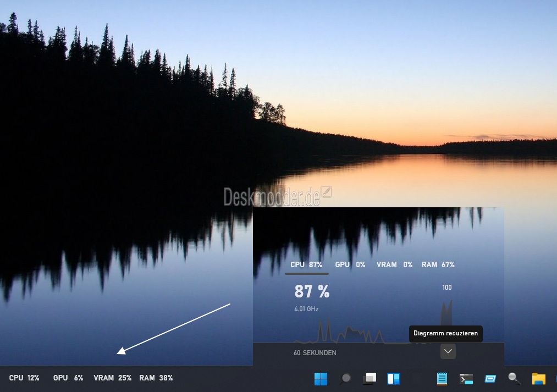Open the Widgets panel icon

pyautogui.click(x=394, y=378)
